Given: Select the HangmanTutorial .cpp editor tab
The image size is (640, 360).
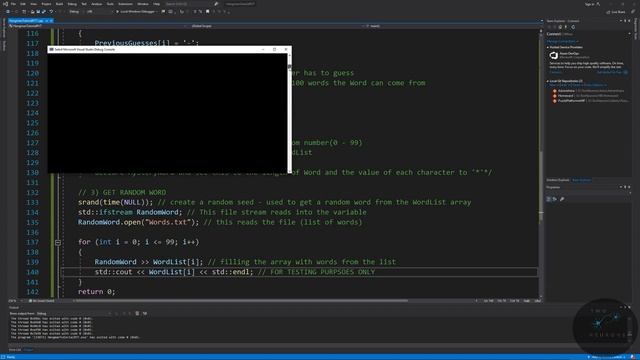Looking at the screenshot, I should [26, 20].
